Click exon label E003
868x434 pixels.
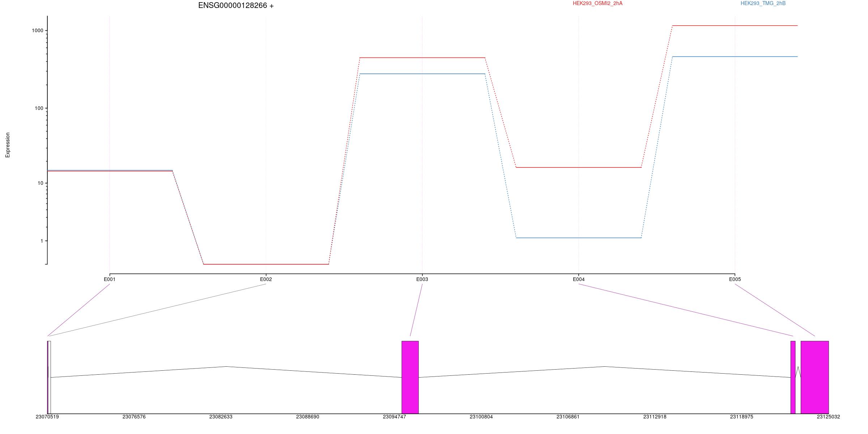coord(422,279)
